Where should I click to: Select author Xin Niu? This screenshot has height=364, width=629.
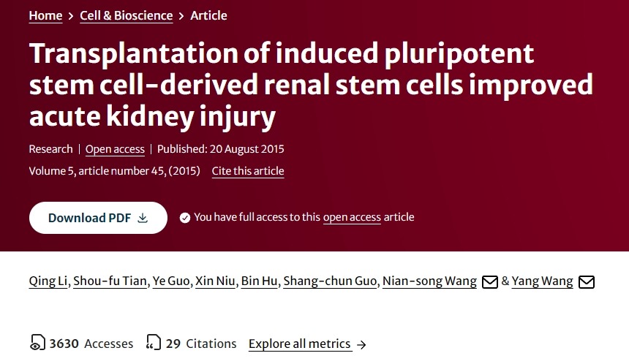(x=214, y=281)
